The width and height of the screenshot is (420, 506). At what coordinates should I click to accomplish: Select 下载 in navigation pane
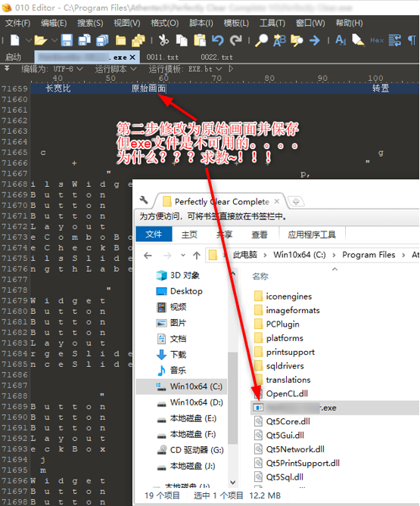click(x=172, y=355)
